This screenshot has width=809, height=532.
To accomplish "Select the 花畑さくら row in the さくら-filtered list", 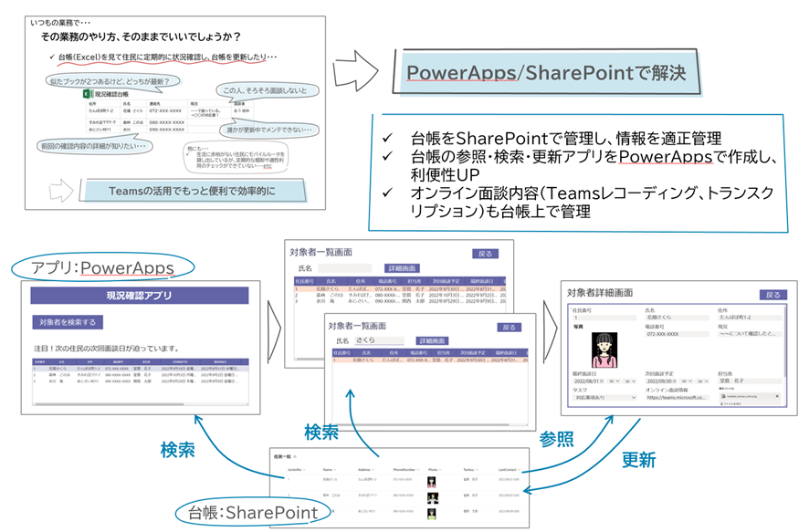I will tap(430, 360).
